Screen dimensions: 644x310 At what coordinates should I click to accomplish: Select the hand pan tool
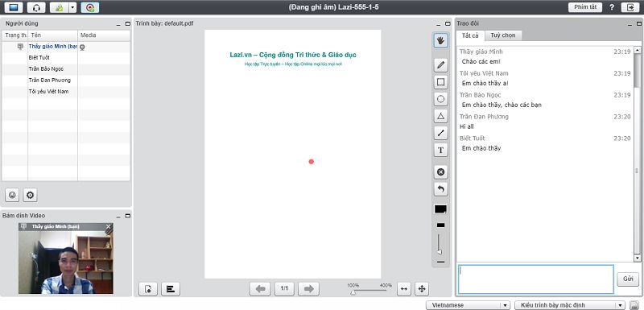tap(440, 40)
